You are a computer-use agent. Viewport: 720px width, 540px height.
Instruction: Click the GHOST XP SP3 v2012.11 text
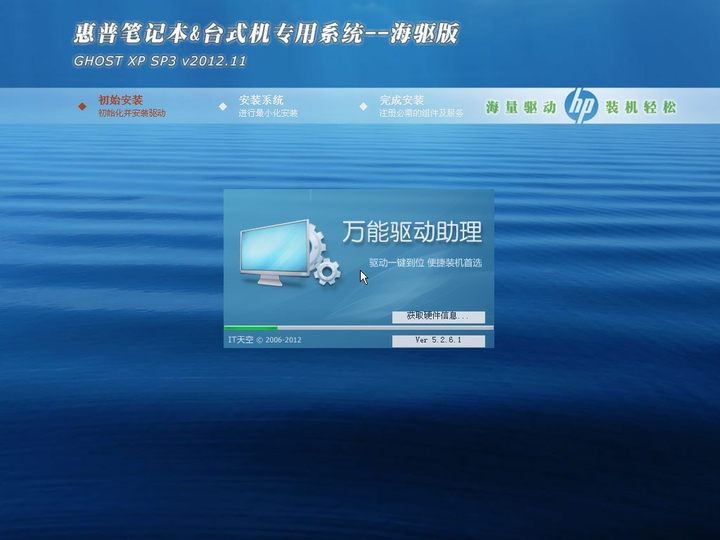pyautogui.click(x=160, y=61)
